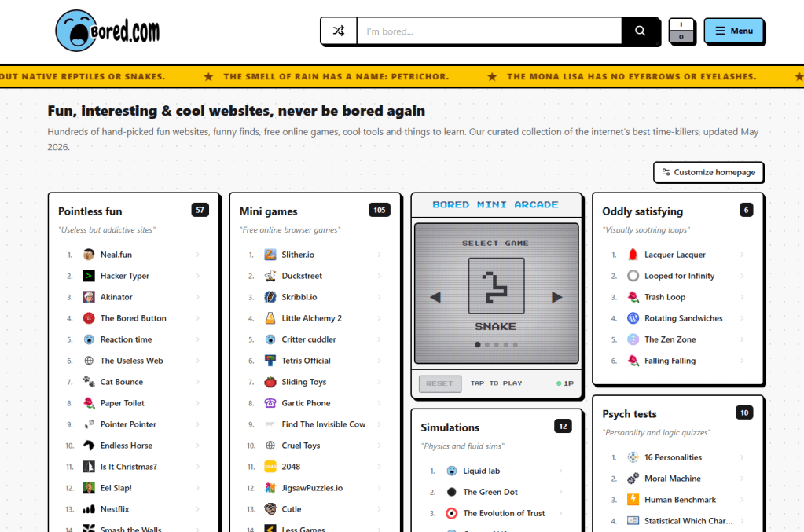Click the chevron beside Paper Toilet

coord(197,403)
